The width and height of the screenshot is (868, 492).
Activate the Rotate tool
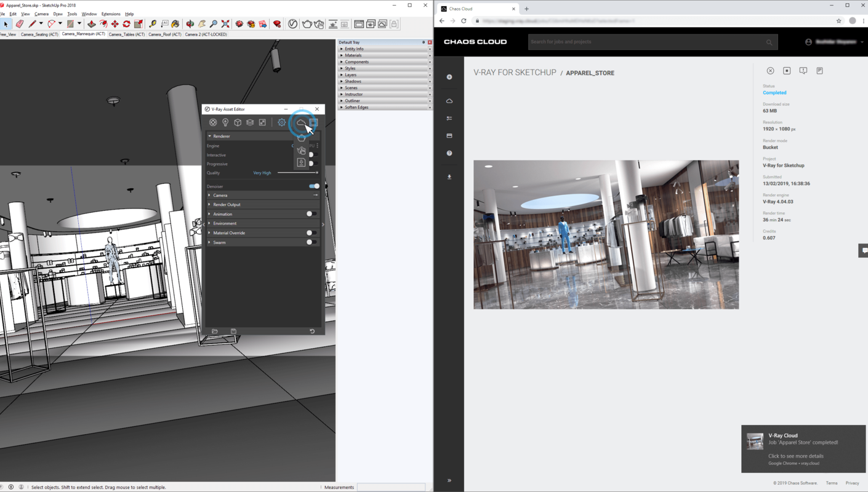126,24
